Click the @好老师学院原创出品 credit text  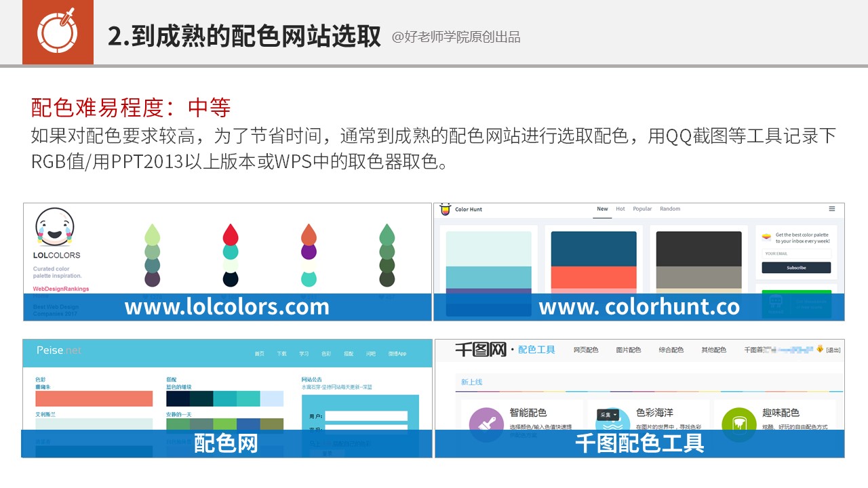pos(456,37)
